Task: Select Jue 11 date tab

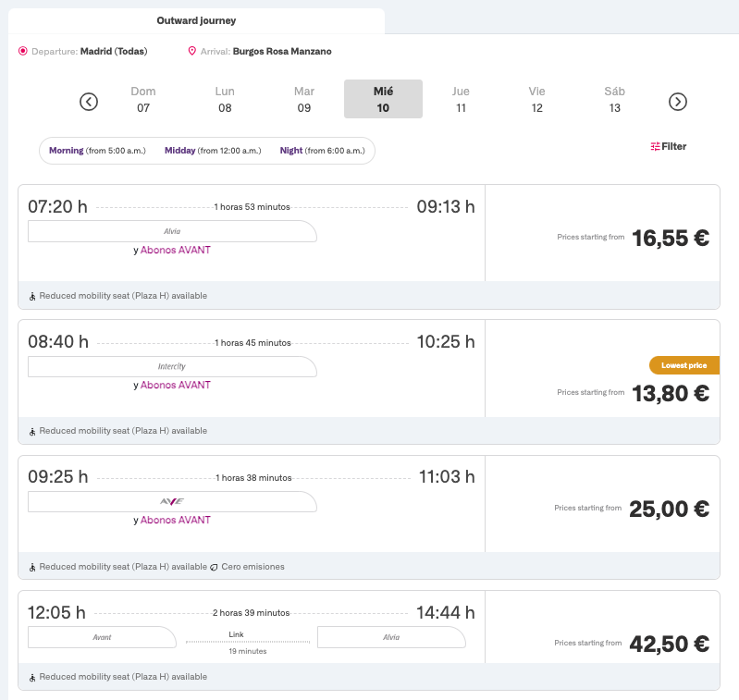Action: (x=461, y=99)
